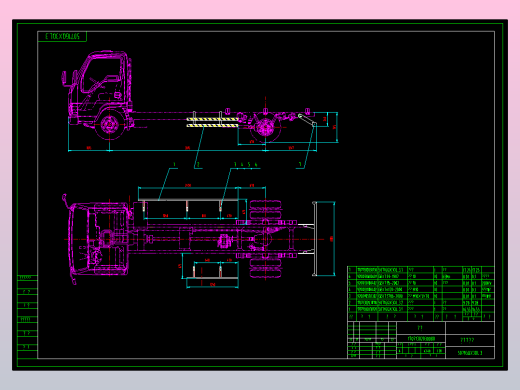The height and width of the screenshot is (390, 520).
Task: Click the revision strip on the left margin
Action: coord(27,317)
